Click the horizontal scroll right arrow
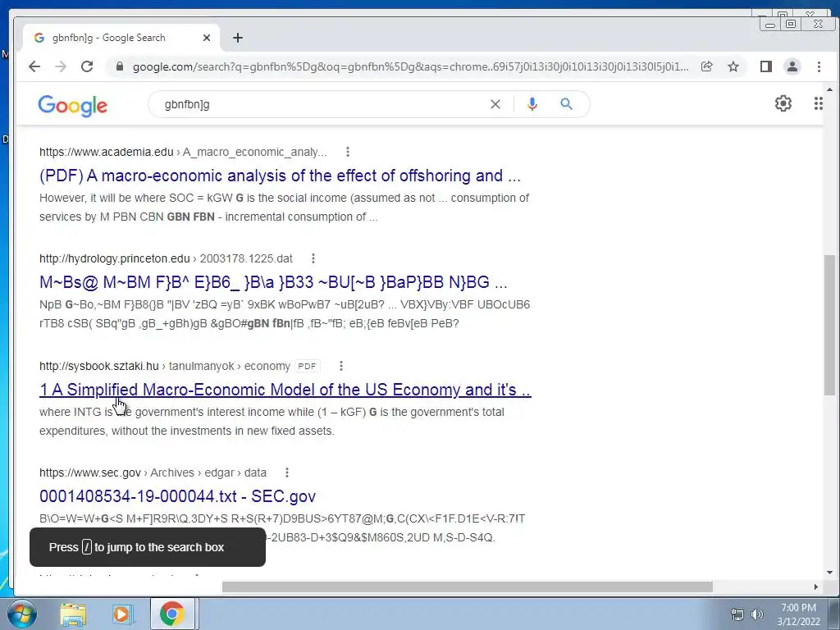Viewport: 840px width, 630px height. [816, 587]
